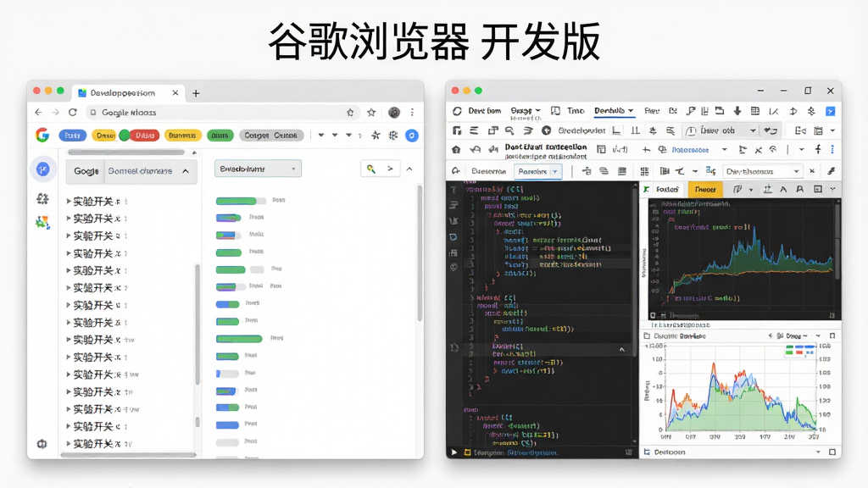Open the multicolored puzzle icon in the sidebar

[42, 222]
